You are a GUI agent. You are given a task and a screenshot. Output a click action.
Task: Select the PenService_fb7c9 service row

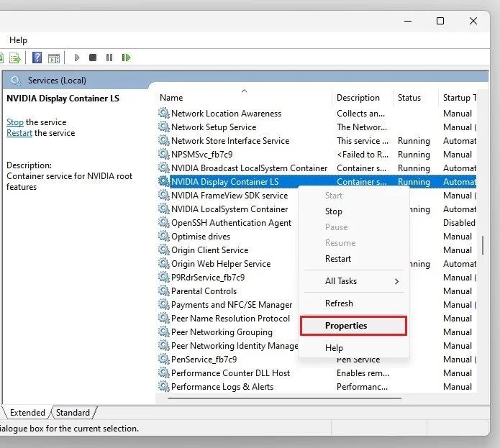click(204, 360)
